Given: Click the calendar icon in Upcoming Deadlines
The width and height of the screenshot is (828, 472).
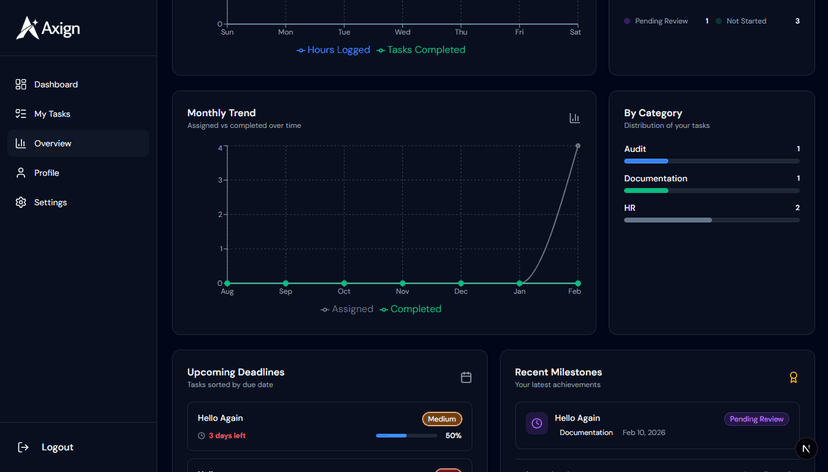Looking at the screenshot, I should tap(466, 377).
